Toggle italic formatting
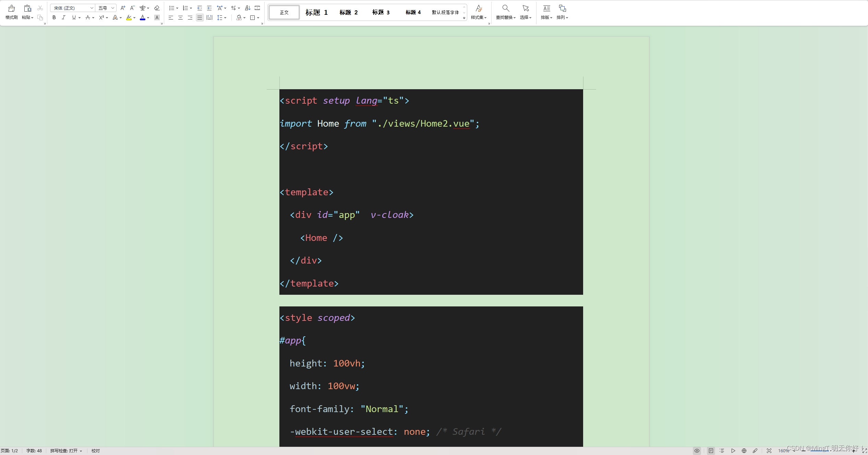Screen dimensions: 868x455 click(63, 17)
